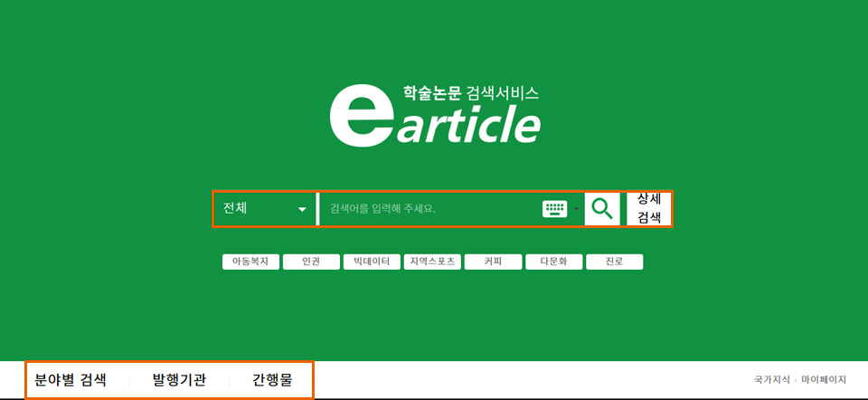Open the 간행물 menu
868x400 pixels.
[x=272, y=380]
